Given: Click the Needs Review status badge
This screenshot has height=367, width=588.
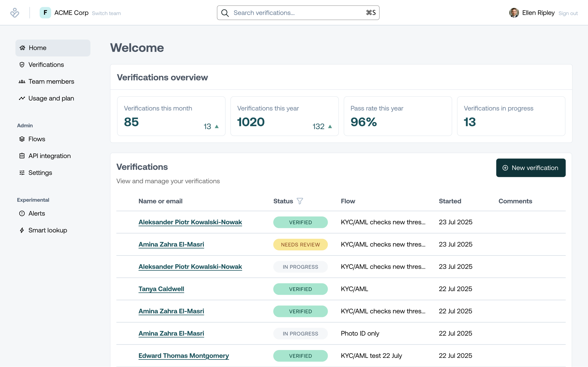Looking at the screenshot, I should tap(300, 245).
